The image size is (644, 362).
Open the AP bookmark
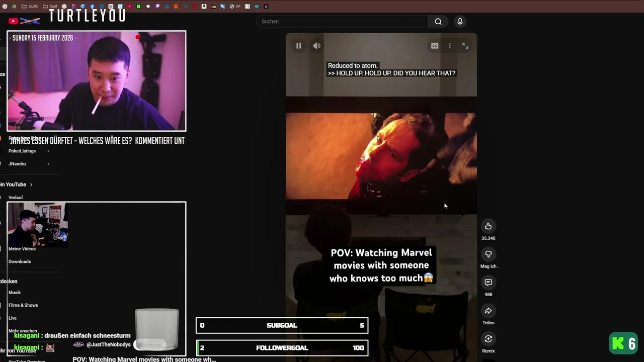click(235, 7)
